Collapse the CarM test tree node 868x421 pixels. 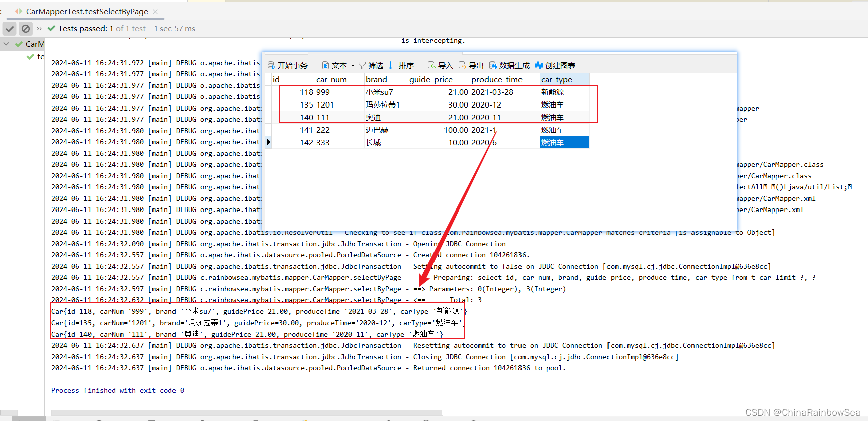[6, 44]
